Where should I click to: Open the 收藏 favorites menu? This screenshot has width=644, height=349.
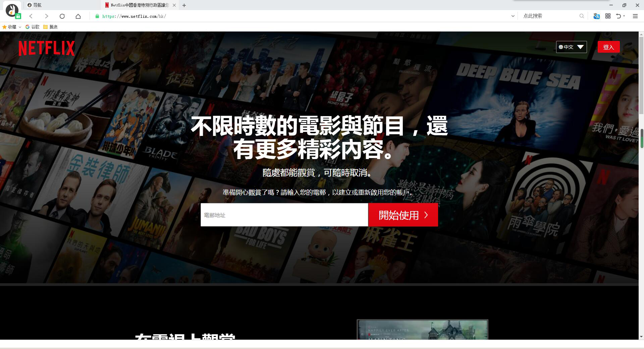tap(11, 27)
